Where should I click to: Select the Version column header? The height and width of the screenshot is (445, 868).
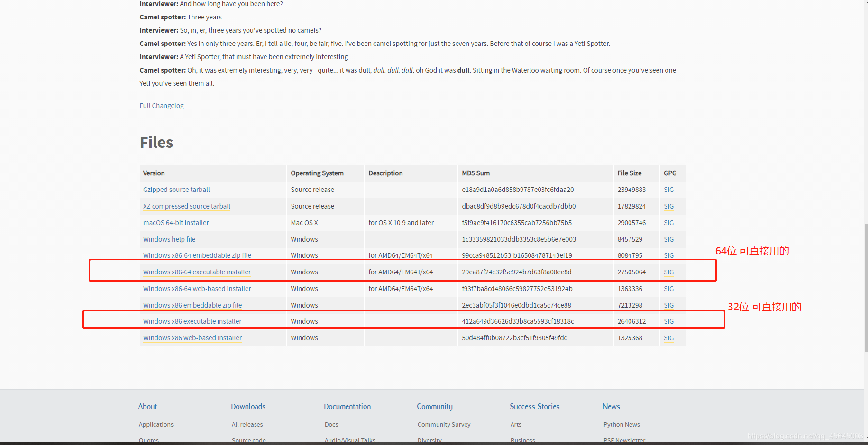(x=213, y=173)
